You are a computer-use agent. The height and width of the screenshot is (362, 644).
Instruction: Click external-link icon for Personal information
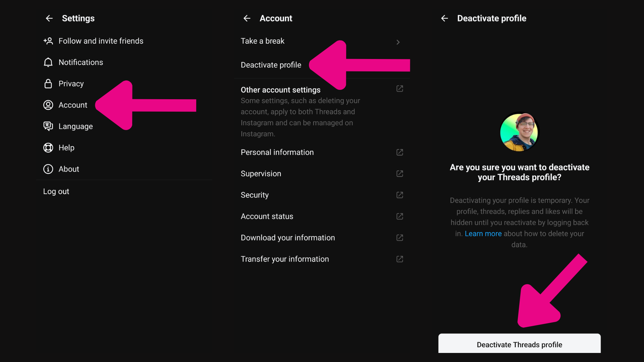399,152
